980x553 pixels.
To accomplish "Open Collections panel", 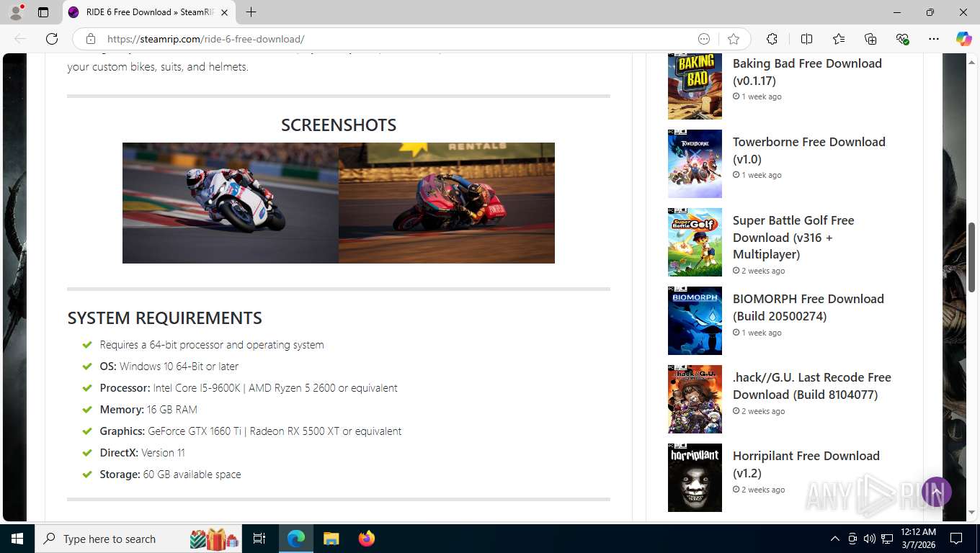I will [x=870, y=39].
